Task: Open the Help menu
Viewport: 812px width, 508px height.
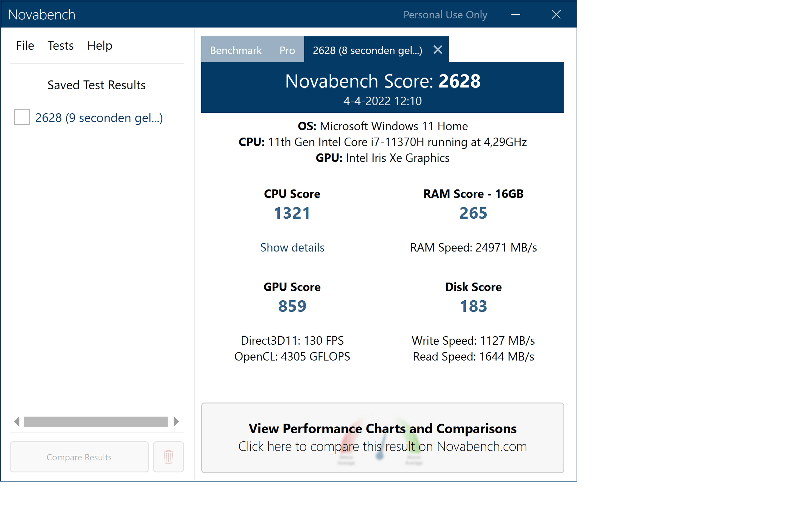Action: (100, 45)
